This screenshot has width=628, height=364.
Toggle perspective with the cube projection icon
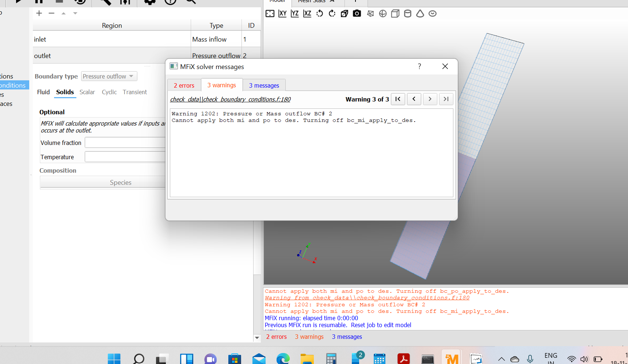pos(345,14)
